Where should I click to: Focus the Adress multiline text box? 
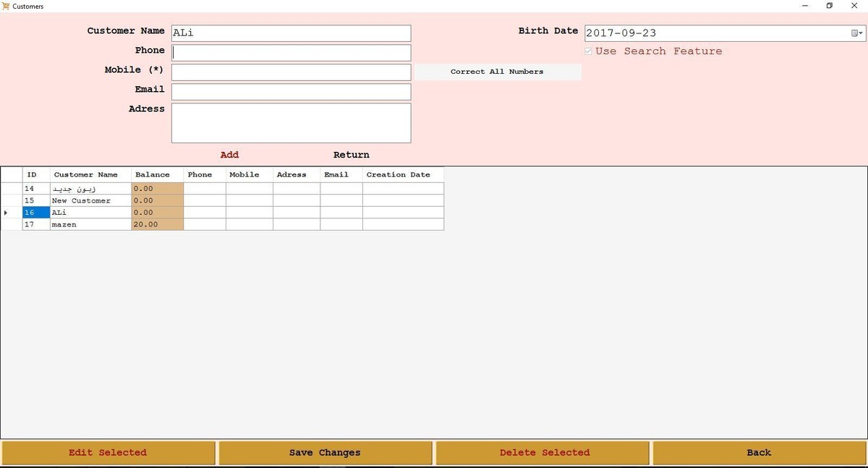pyautogui.click(x=291, y=123)
